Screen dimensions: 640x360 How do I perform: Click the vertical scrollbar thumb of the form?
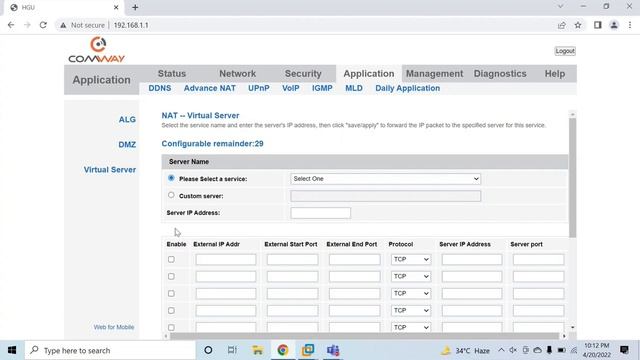572,178
